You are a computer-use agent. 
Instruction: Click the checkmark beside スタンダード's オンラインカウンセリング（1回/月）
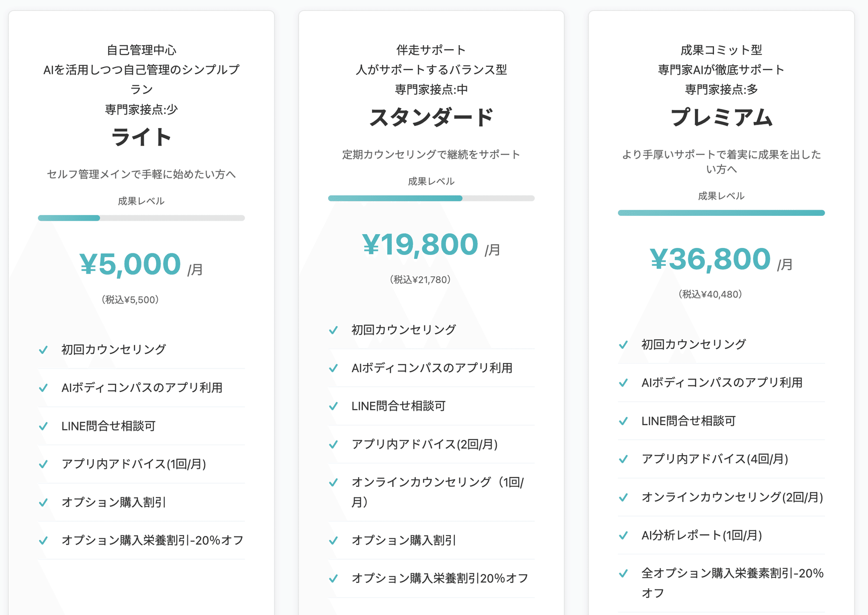pos(333,482)
